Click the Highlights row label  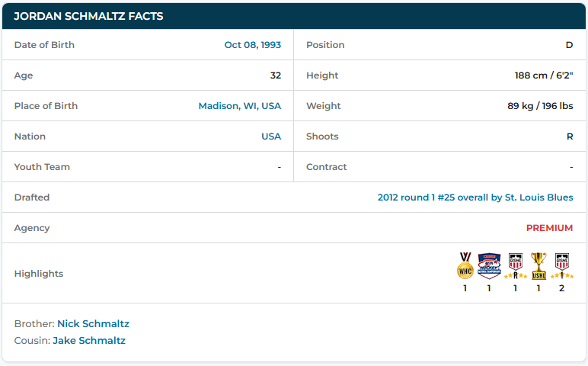coord(39,274)
